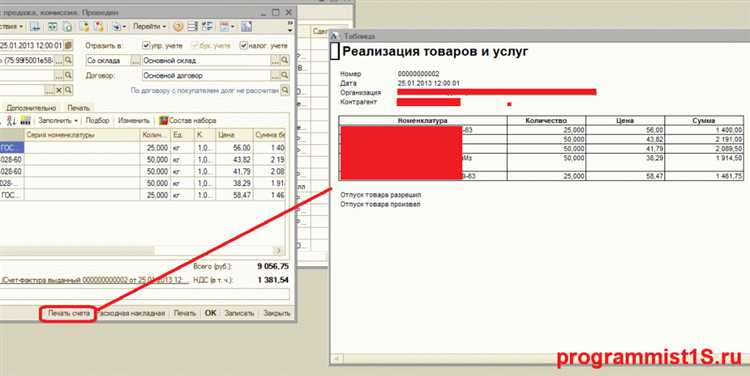Click the left scroll arrow in the Таблица window
This screenshot has width=750, height=376.
[x=337, y=358]
